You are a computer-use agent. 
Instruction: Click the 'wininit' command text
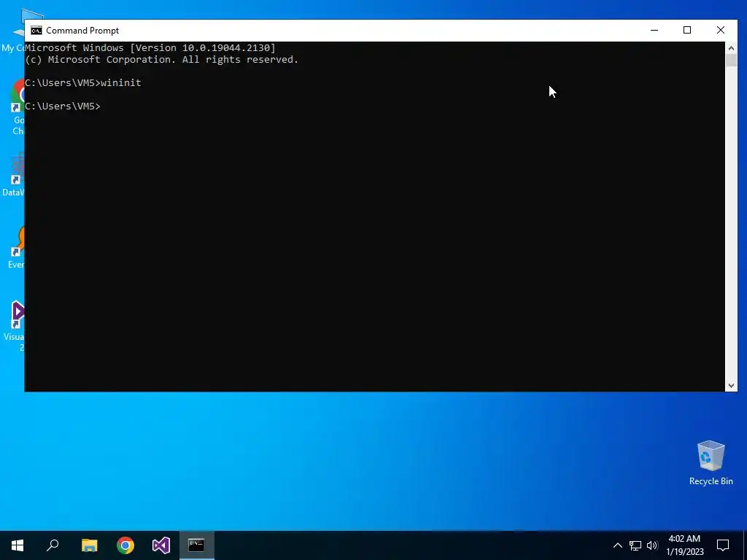coord(121,83)
